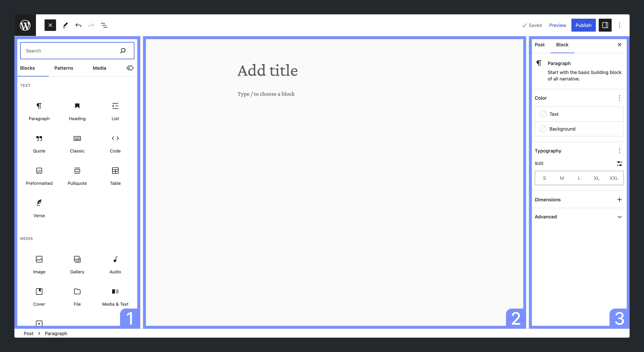Select the Image block icon
644x352 pixels.
[39, 259]
